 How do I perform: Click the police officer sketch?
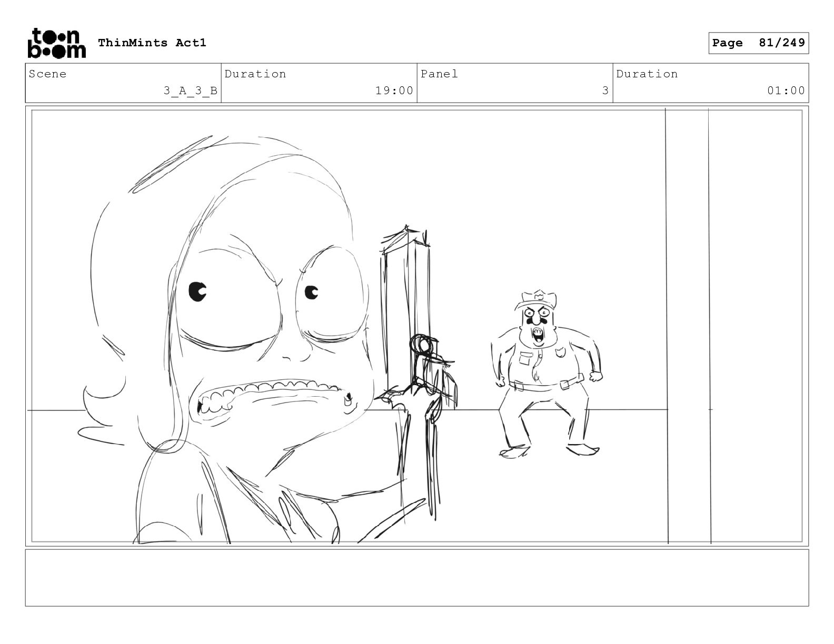click(547, 374)
